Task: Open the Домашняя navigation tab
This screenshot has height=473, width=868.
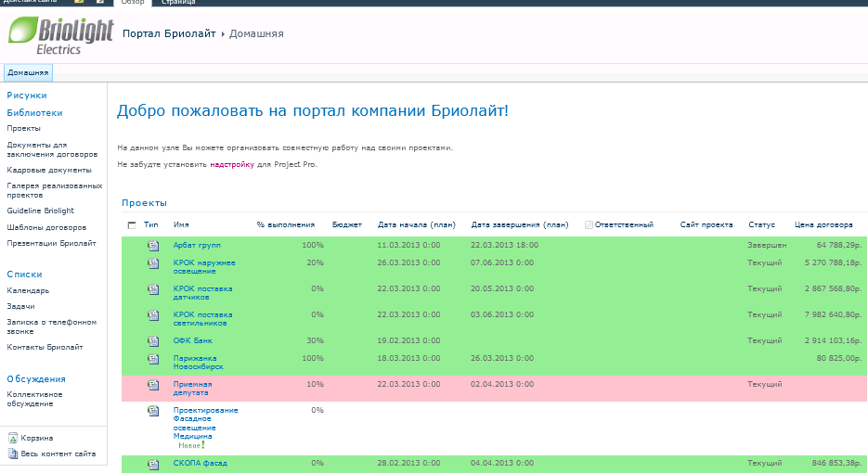Action: 28,72
